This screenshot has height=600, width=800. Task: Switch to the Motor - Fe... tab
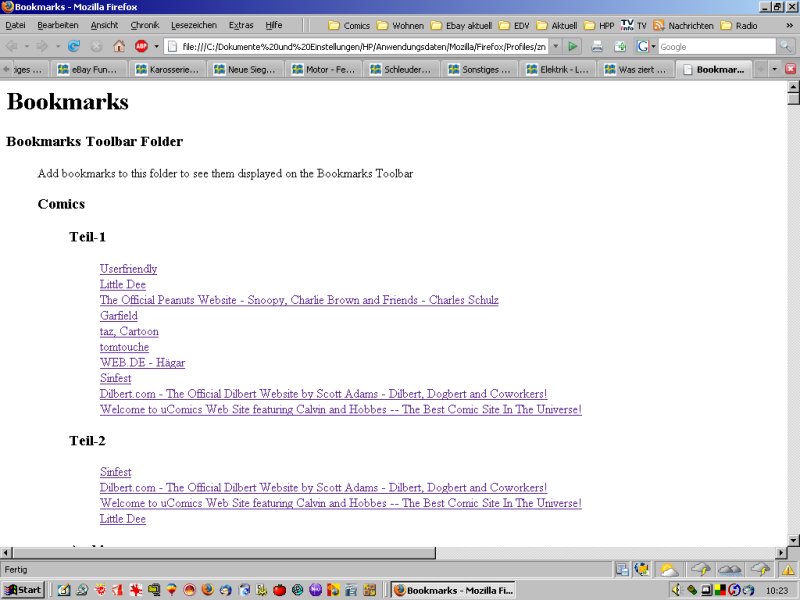pyautogui.click(x=323, y=69)
